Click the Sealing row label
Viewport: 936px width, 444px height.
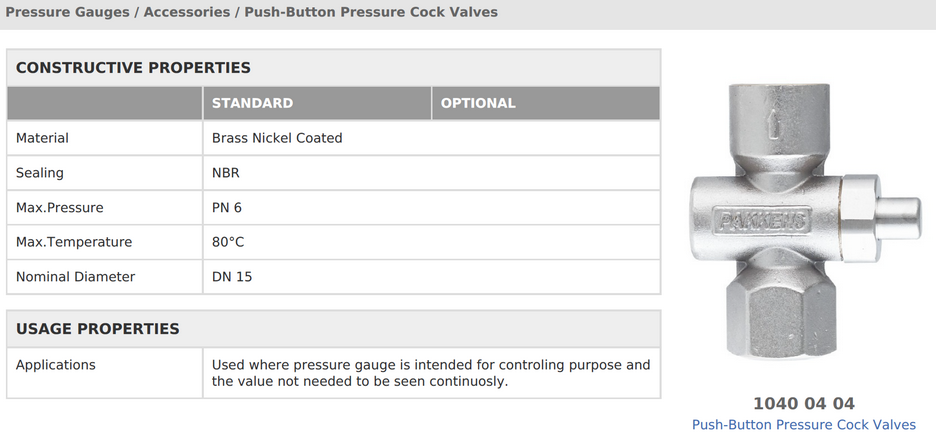pyautogui.click(x=39, y=173)
